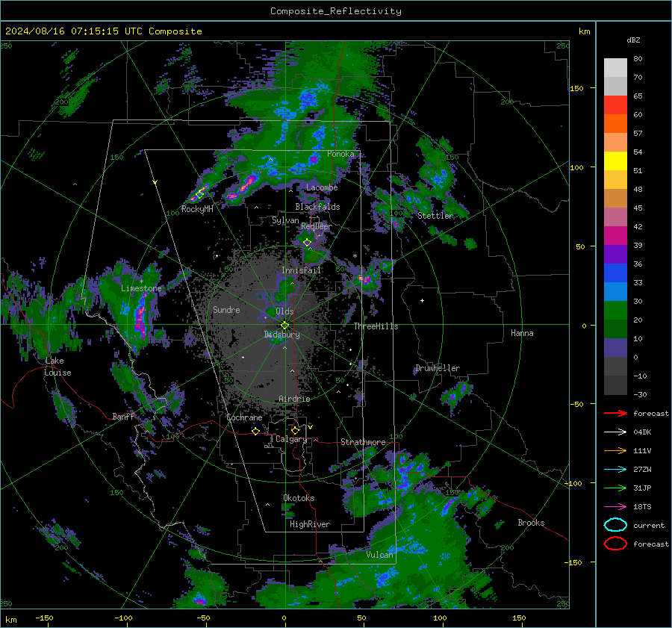Screen dimensions: 672x628
Task: Click the Drumheller label
Action: (438, 368)
